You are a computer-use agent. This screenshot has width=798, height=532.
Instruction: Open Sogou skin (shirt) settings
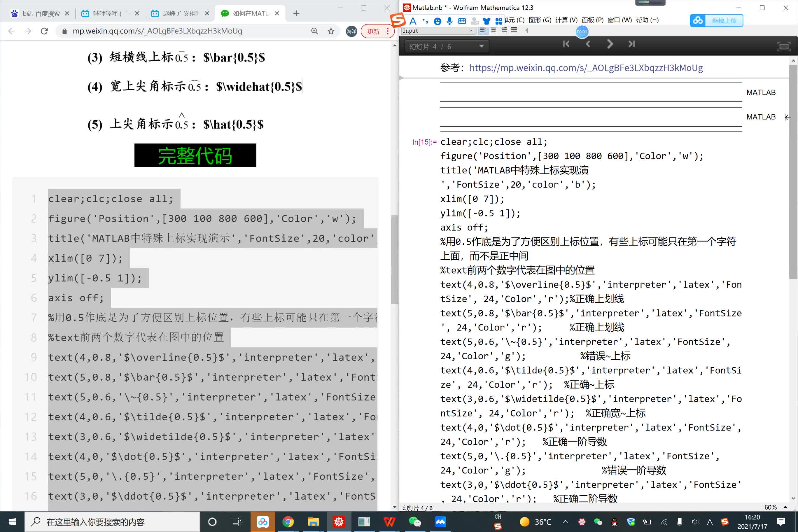coord(487,21)
